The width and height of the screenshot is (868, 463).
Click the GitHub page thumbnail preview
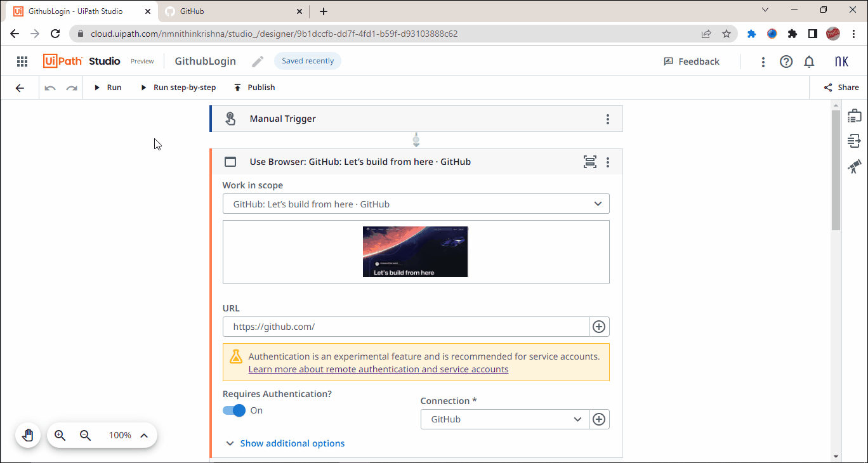click(x=415, y=252)
